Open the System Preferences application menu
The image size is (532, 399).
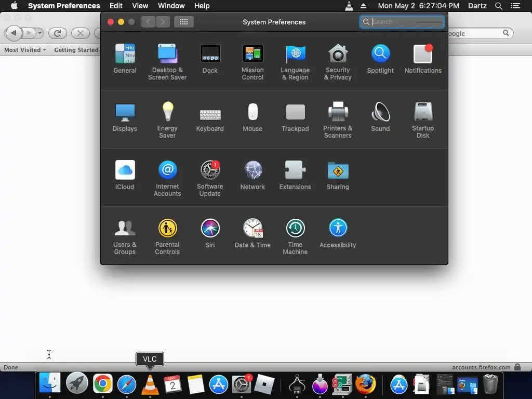coord(64,6)
